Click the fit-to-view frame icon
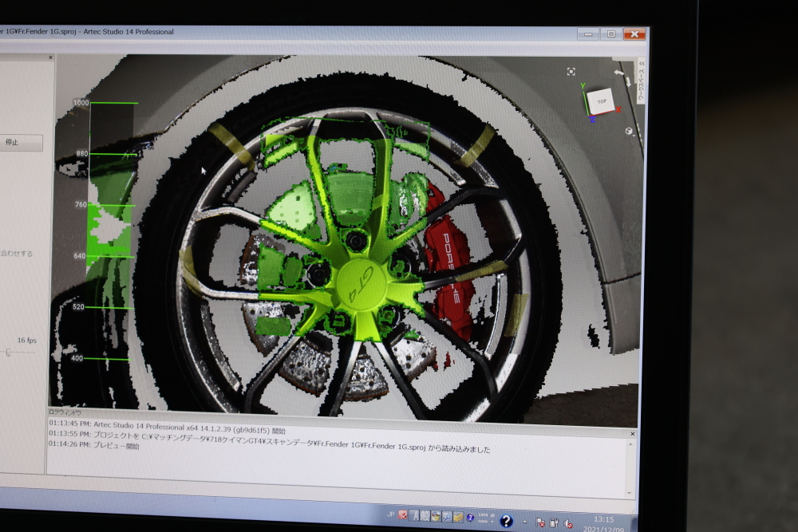The width and height of the screenshot is (798, 532). coord(571,72)
